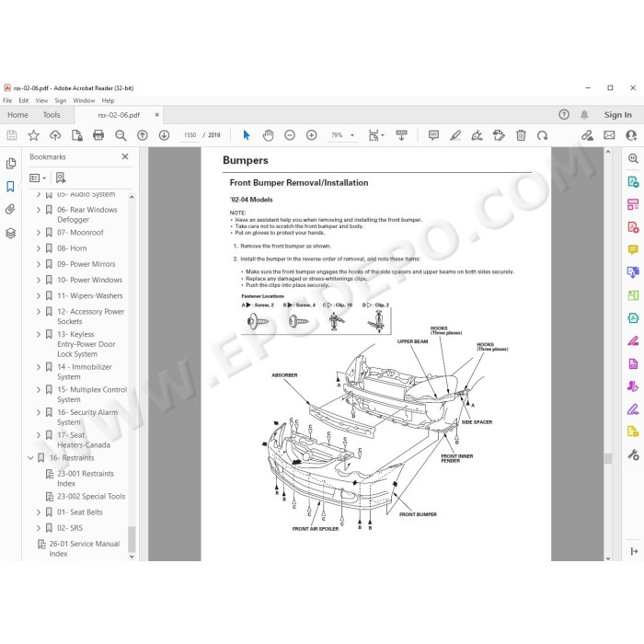
Task: Open page thumbnails panel
Action: [11, 164]
